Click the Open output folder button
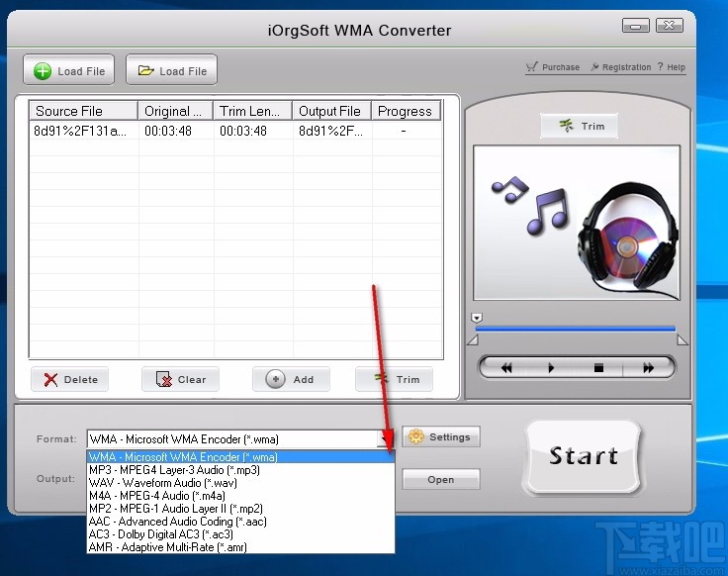728x576 pixels. (441, 479)
